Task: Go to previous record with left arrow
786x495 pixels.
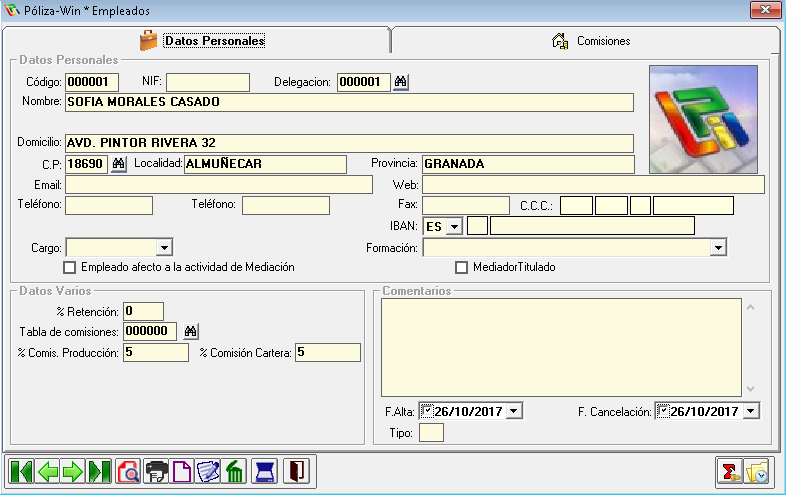Action: (48, 471)
